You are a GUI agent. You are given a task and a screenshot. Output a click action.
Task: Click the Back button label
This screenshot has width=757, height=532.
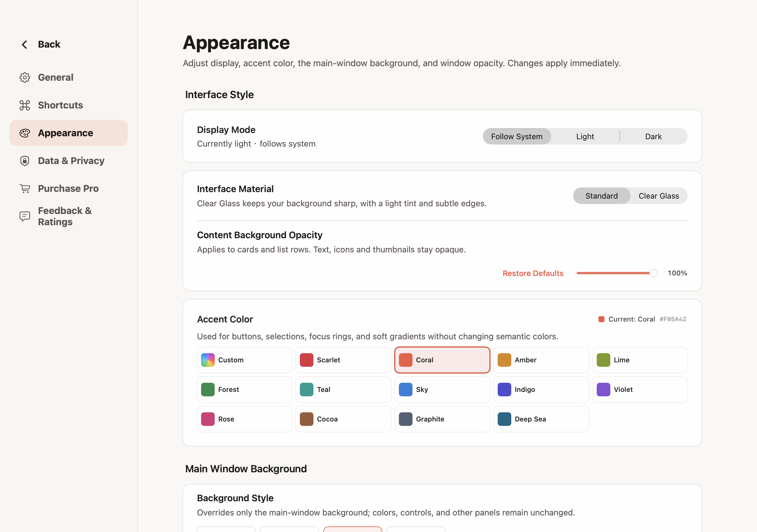pos(49,45)
